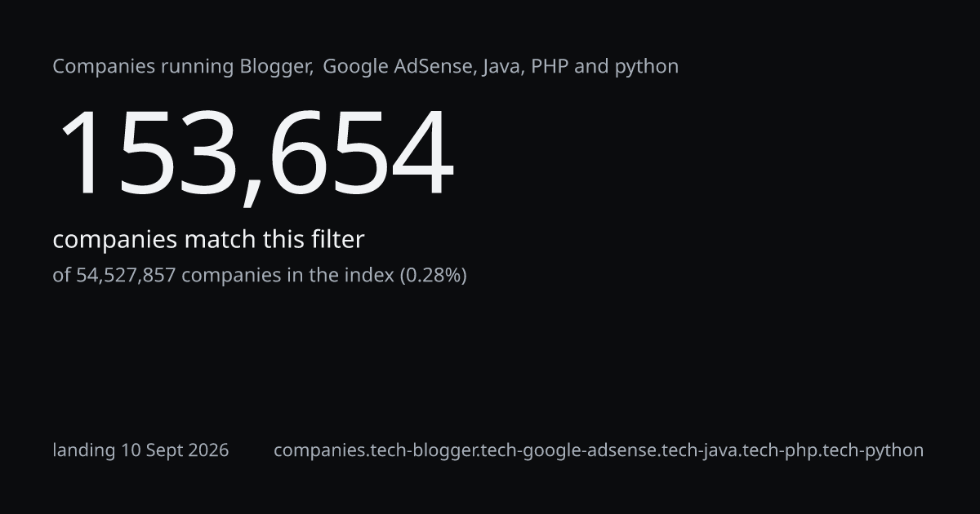This screenshot has height=514, width=980.
Task: Click the 'Companies running' heading text
Action: (x=144, y=68)
